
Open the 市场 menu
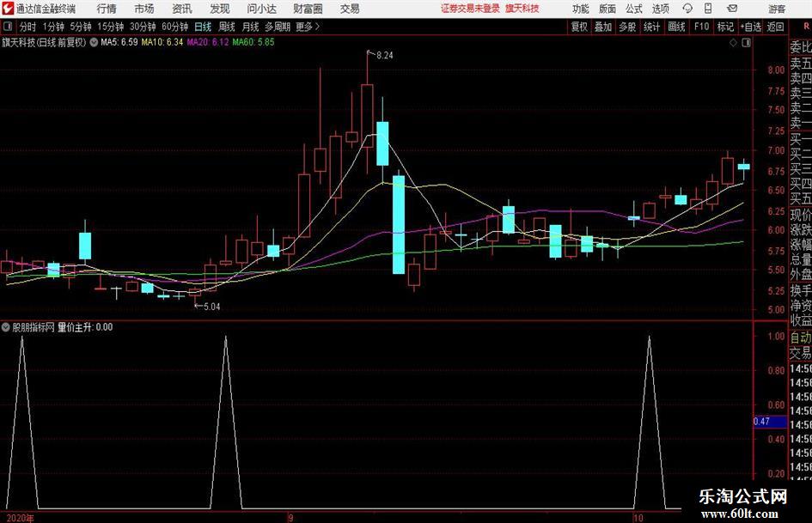(x=144, y=9)
